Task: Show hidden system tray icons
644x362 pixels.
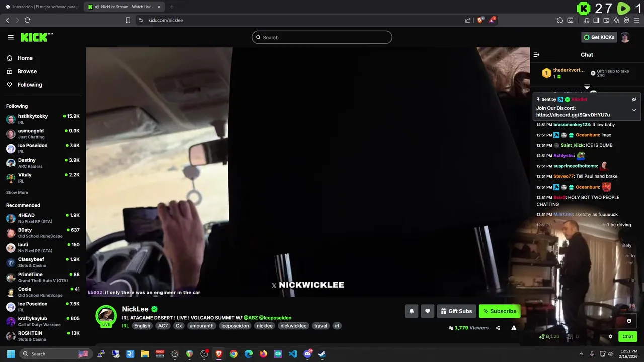Action: [x=581, y=354]
